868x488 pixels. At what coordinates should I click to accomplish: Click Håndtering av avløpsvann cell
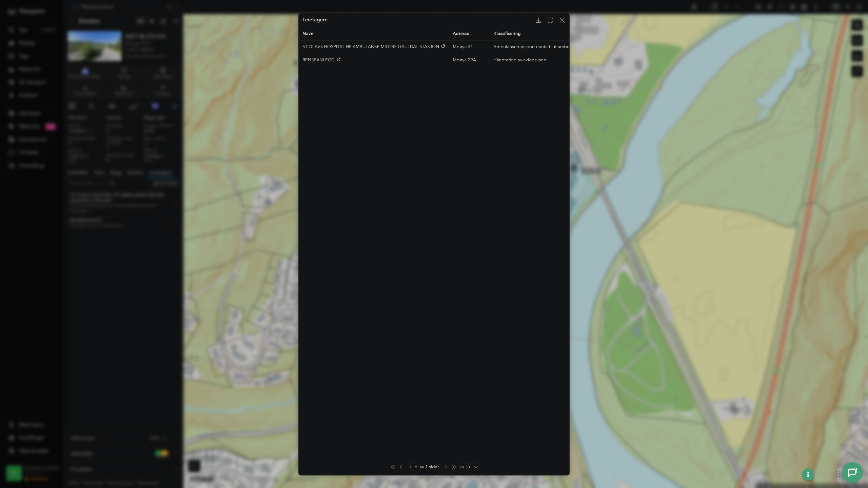tap(519, 60)
